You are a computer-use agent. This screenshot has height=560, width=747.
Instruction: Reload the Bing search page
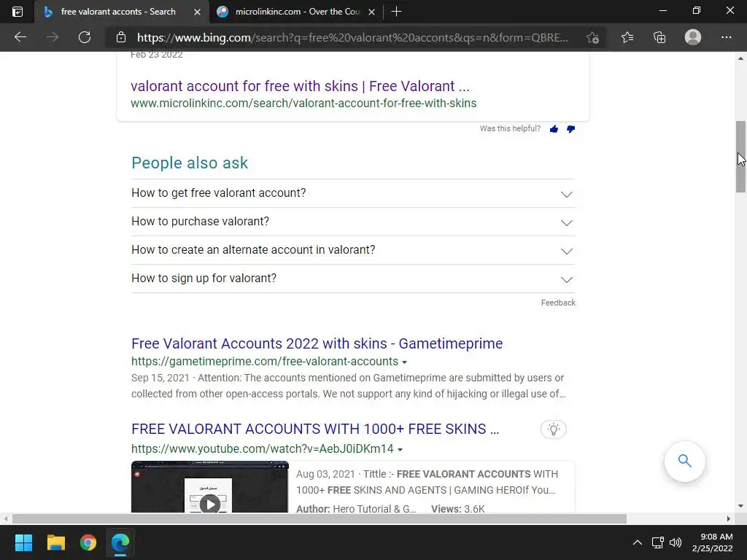(x=85, y=37)
